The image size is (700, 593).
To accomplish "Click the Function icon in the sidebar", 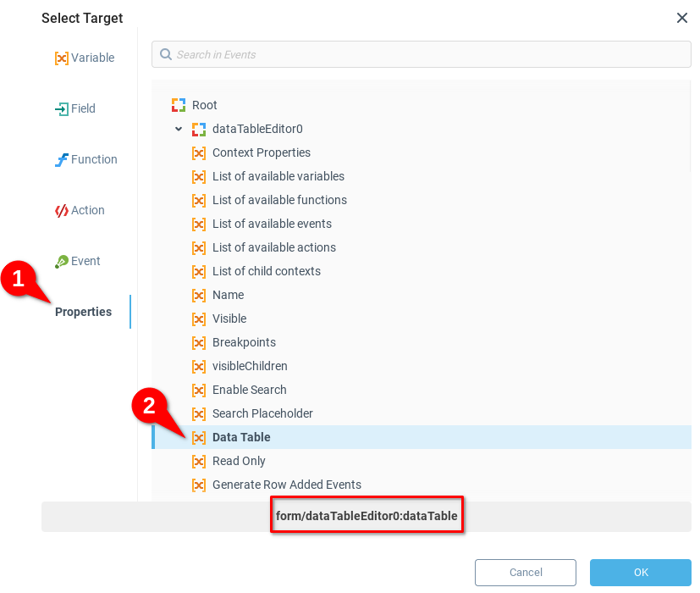I will [61, 160].
